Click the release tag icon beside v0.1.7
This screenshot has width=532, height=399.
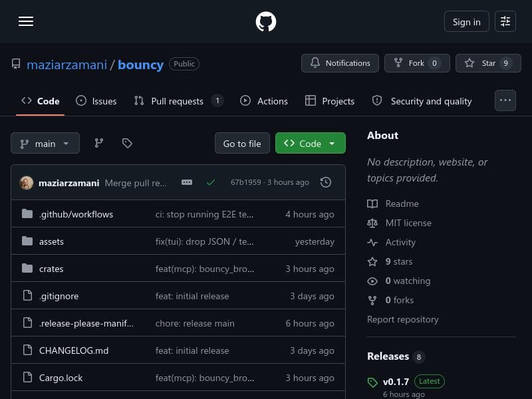[x=372, y=382]
